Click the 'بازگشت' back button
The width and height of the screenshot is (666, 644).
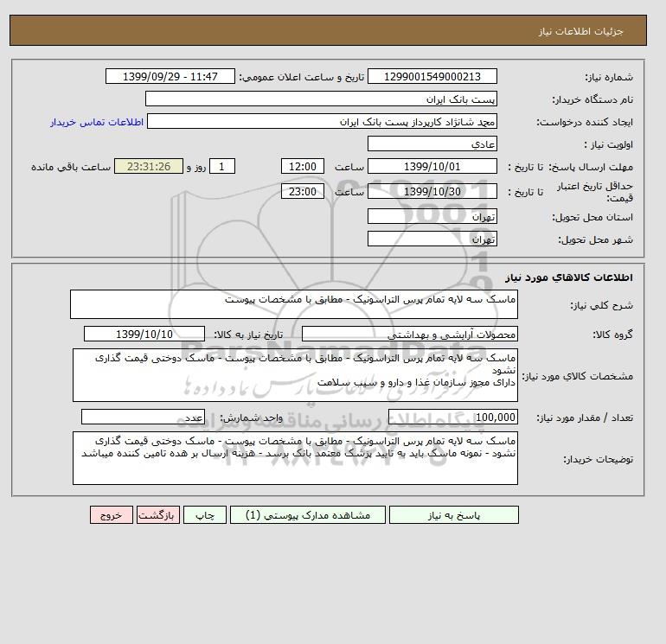click(158, 514)
